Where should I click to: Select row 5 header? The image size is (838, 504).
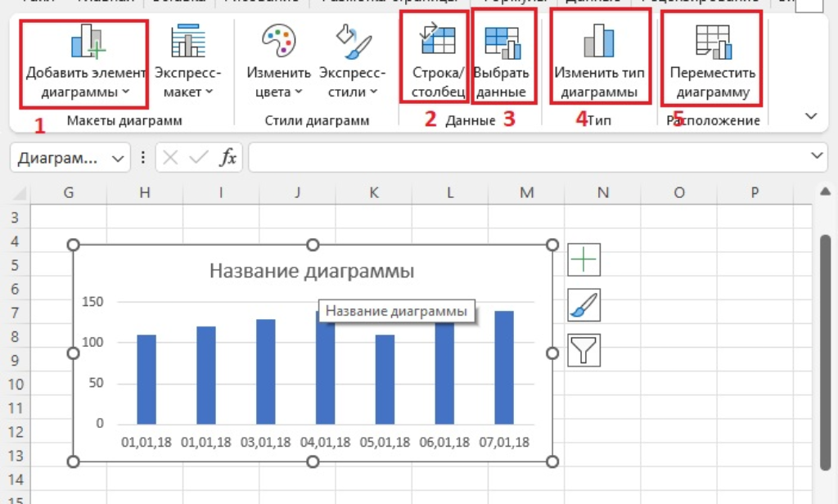coord(14,266)
